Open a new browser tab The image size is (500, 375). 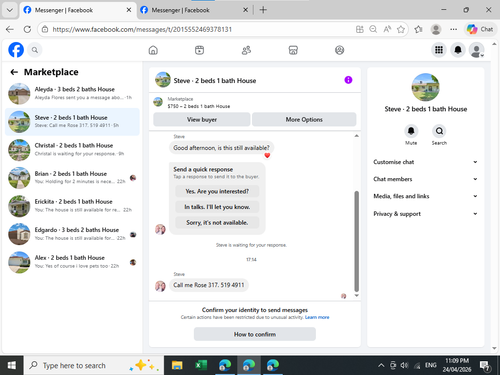[263, 10]
